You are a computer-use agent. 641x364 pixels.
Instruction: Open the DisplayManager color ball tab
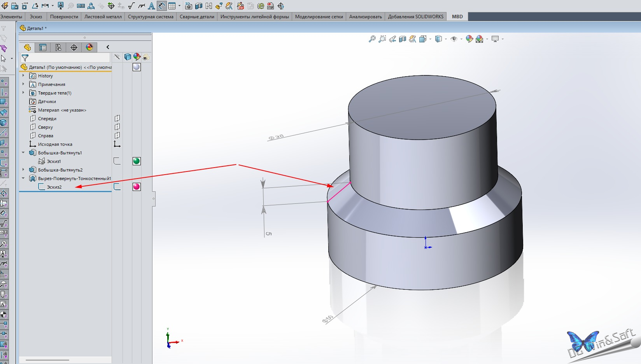(89, 47)
